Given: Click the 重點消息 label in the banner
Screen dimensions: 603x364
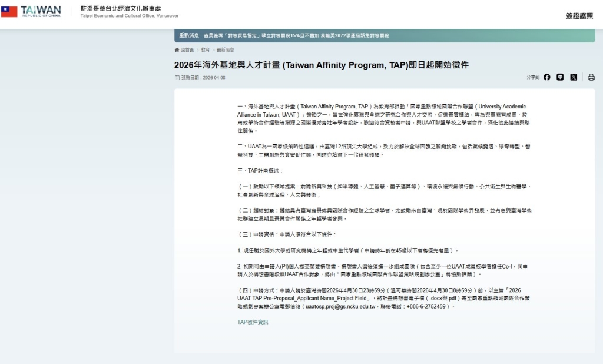Looking at the screenshot, I should (x=188, y=35).
